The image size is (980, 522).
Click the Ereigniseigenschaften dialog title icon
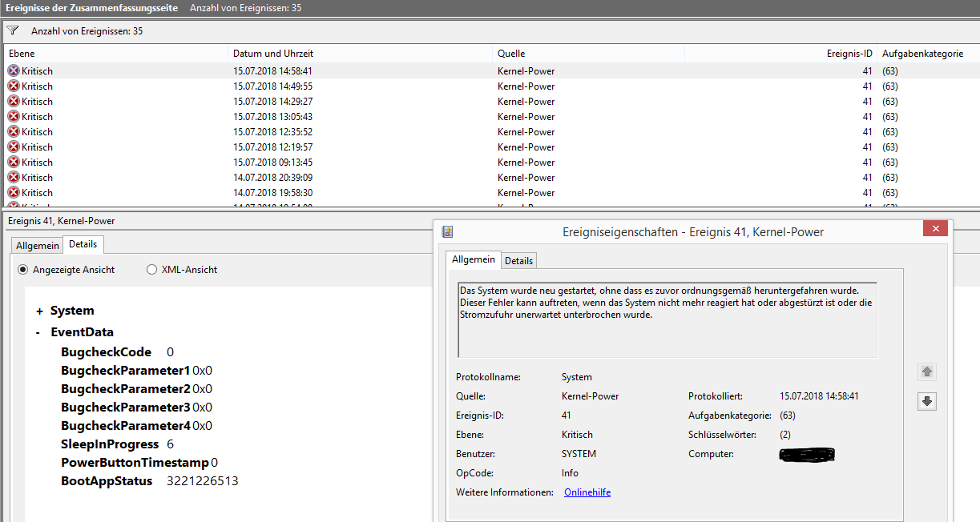[x=448, y=232]
